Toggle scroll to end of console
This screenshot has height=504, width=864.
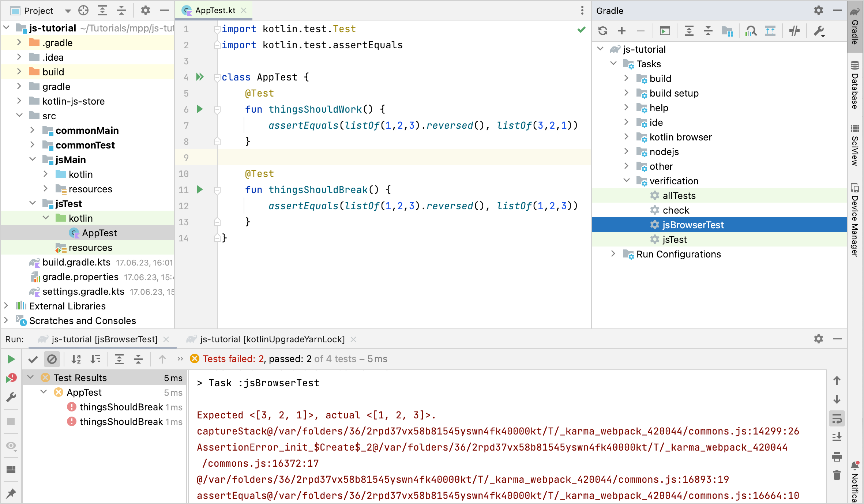tap(837, 437)
